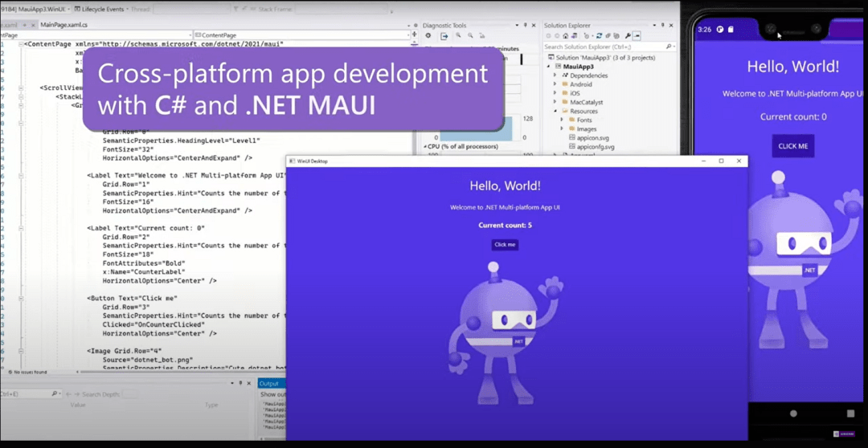Screen dimensions: 868x448
Task: Click 'CLICK ME' button in Android emulator
Action: pos(793,146)
